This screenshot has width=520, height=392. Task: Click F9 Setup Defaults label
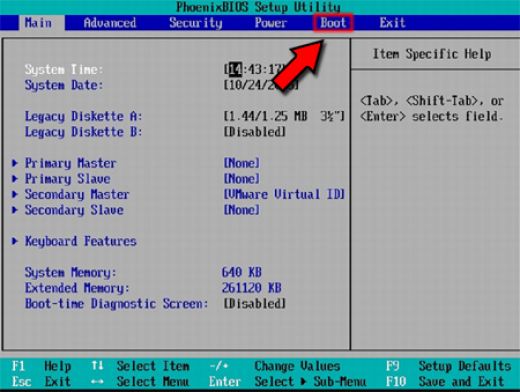click(x=449, y=366)
